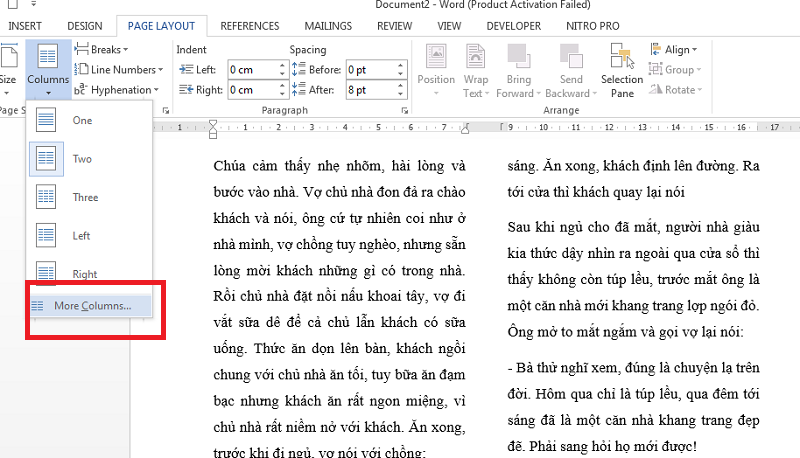Select the PAGE LAYOUT tab
The height and width of the screenshot is (458, 800).
[x=161, y=26]
